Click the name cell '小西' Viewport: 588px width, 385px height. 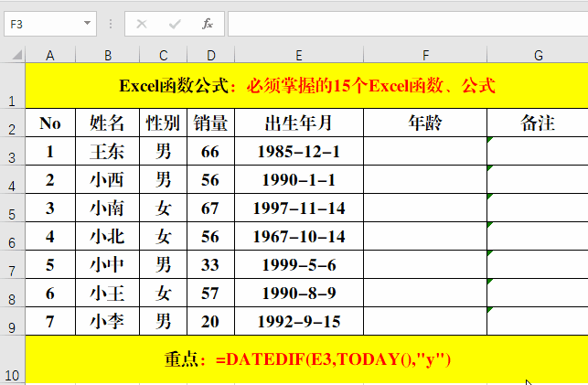(x=108, y=179)
